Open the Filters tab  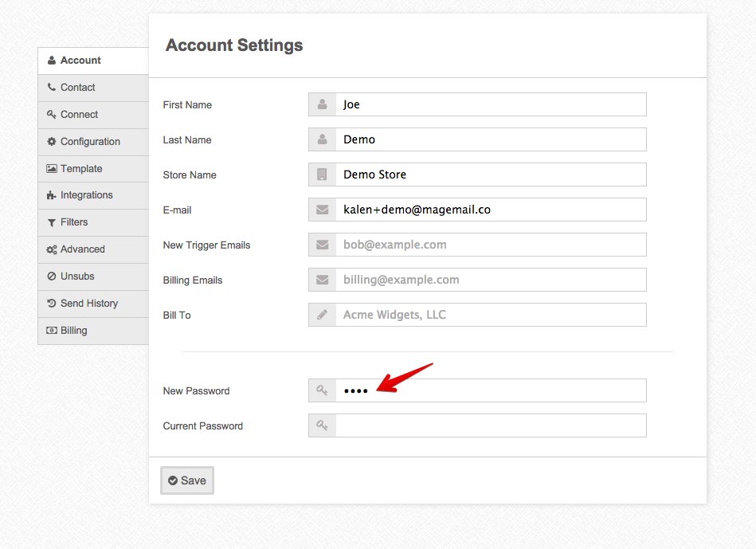click(74, 222)
